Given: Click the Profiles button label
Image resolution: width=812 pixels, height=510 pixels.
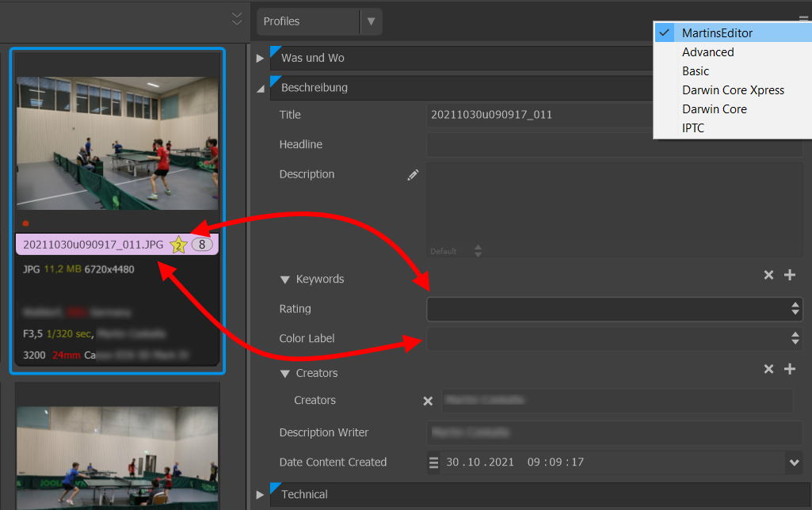Looking at the screenshot, I should pos(281,21).
